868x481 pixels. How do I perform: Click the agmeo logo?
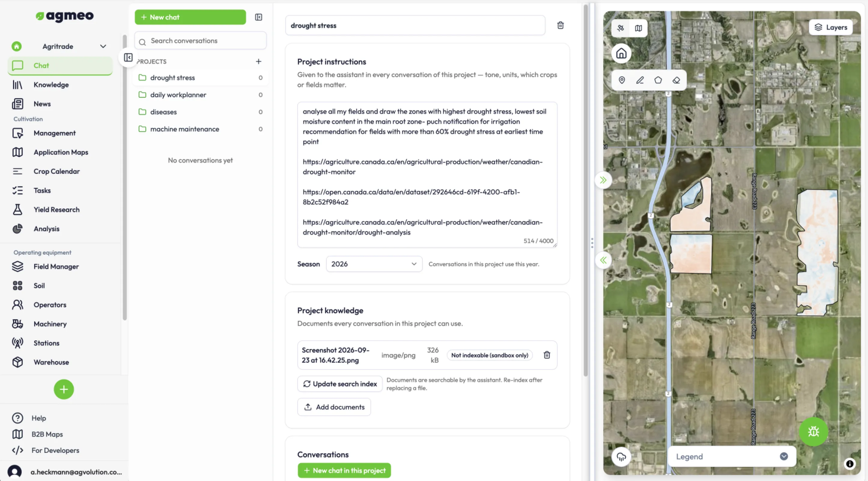(x=65, y=16)
